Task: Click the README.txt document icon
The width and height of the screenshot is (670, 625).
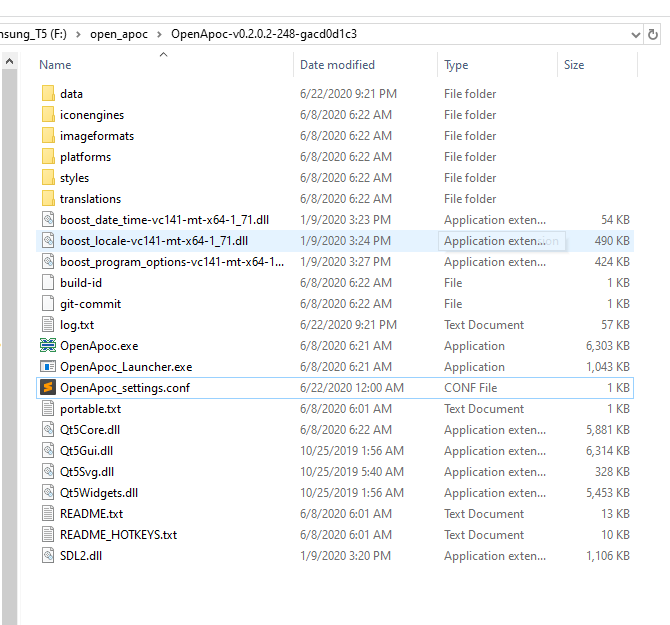Action: point(48,513)
